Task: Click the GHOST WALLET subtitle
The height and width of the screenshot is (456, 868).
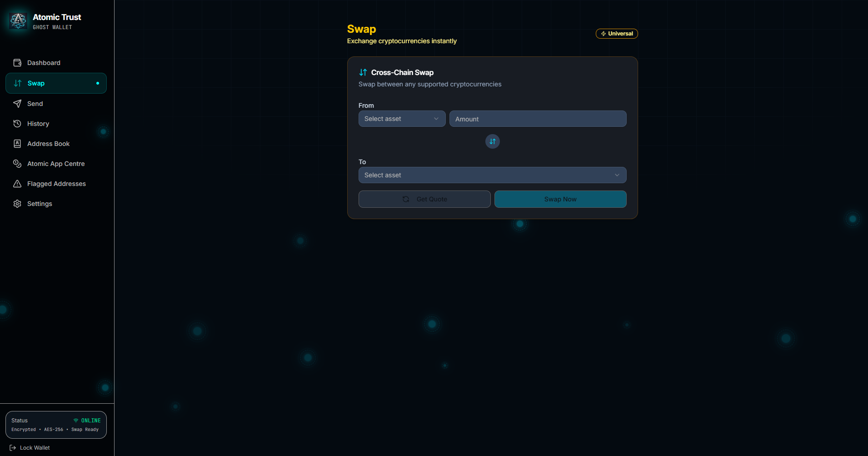Action: point(52,27)
